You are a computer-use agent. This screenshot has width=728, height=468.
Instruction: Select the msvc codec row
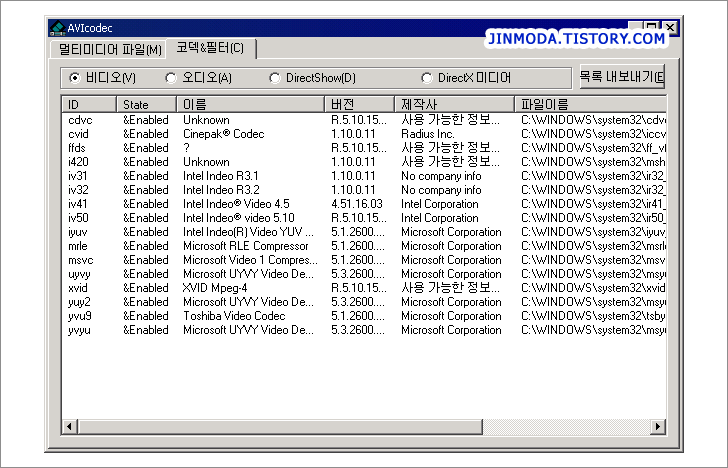coord(364,260)
